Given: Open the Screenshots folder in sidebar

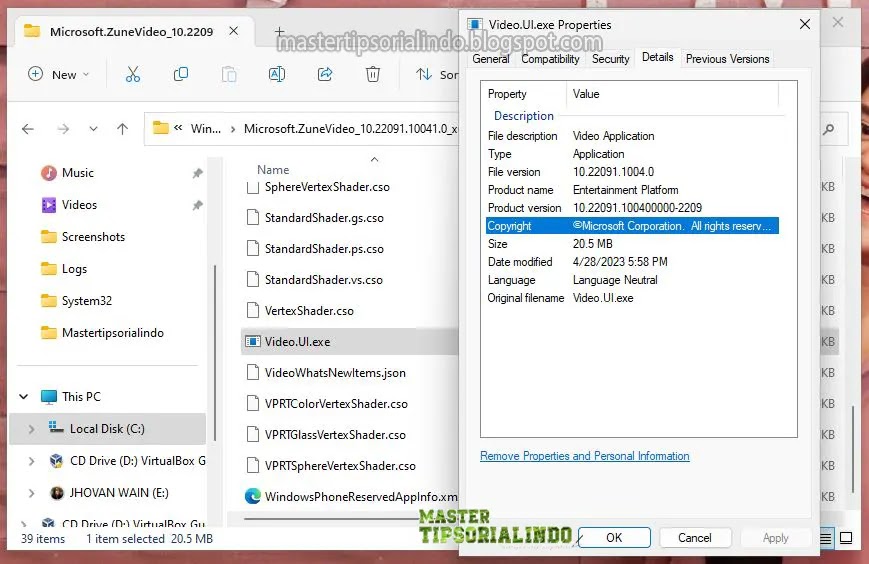Looking at the screenshot, I should pyautogui.click(x=93, y=237).
